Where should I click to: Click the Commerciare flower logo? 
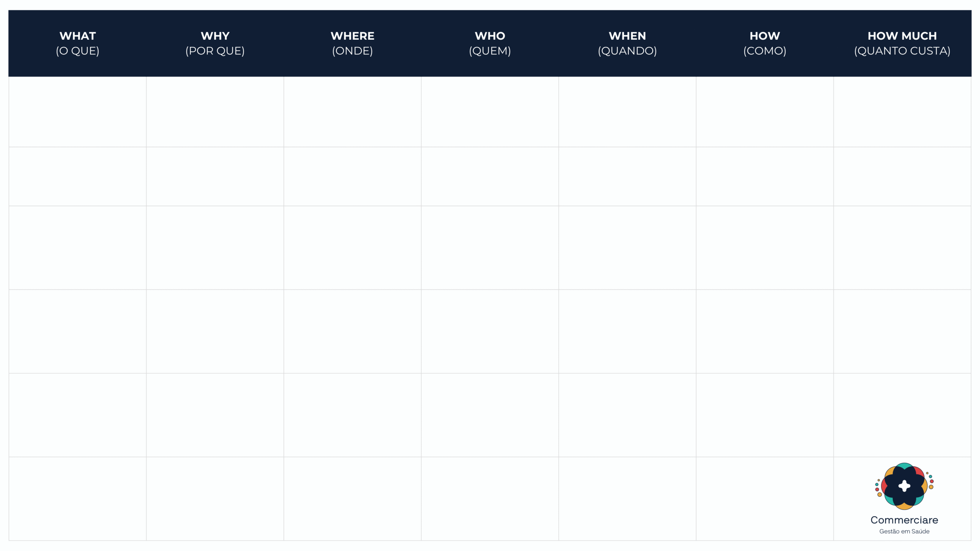point(904,486)
